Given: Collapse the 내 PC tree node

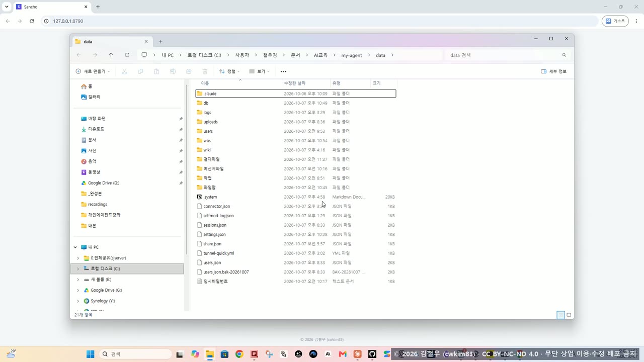Looking at the screenshot, I should point(75,247).
